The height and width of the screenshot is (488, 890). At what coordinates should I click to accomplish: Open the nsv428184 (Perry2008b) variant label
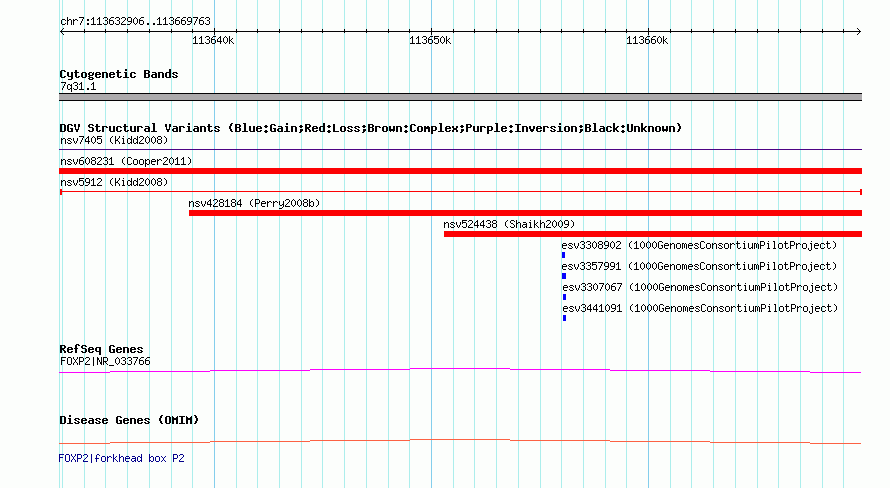254,203
